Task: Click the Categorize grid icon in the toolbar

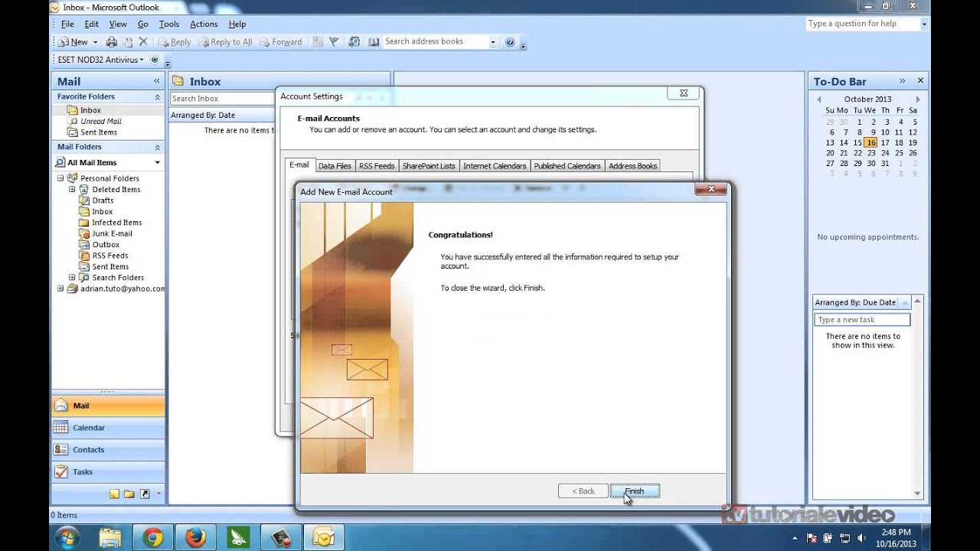Action: 318,42
